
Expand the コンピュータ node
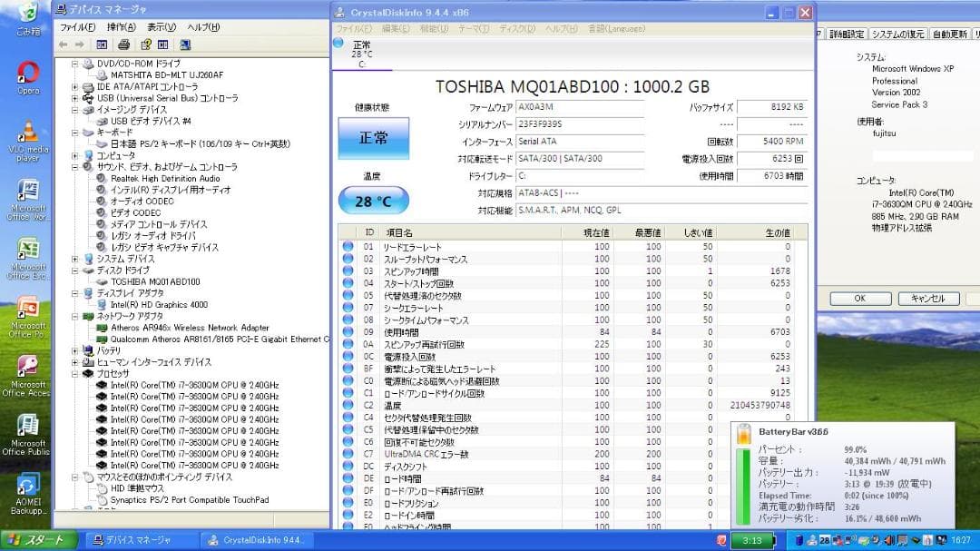pyautogui.click(x=75, y=156)
